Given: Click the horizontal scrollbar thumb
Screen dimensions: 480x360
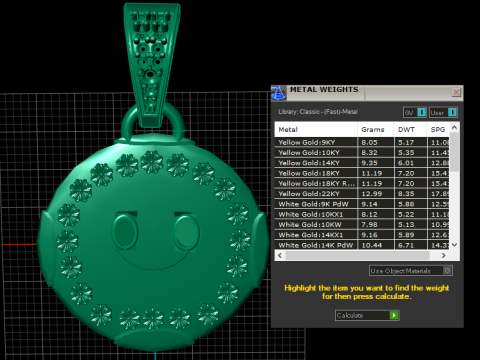Looking at the screenshot, I should (358, 256).
